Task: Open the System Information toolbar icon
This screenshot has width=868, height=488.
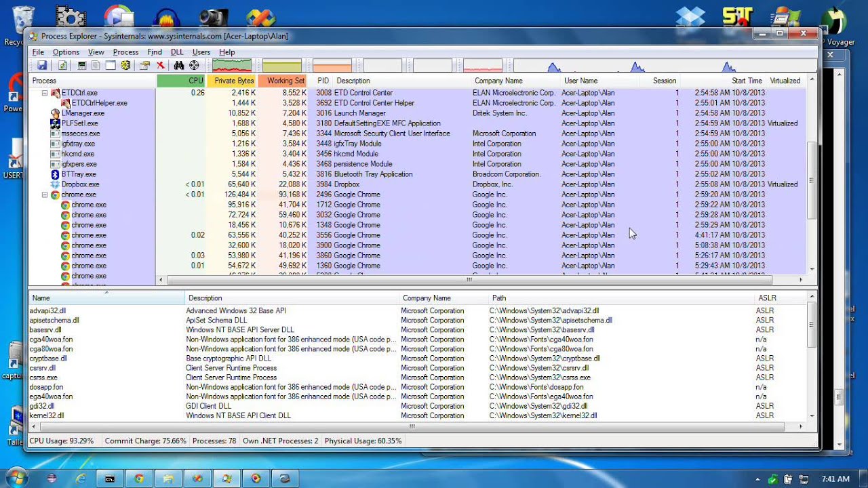Action: click(x=82, y=66)
